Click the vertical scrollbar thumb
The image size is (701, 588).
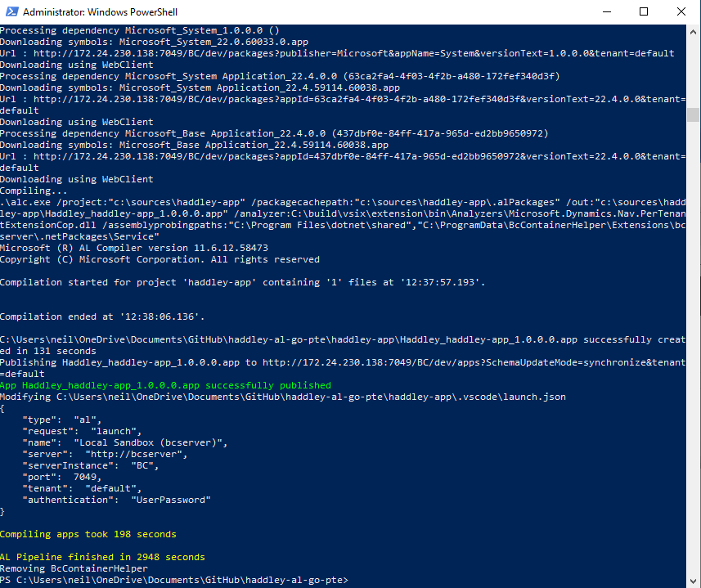693,114
